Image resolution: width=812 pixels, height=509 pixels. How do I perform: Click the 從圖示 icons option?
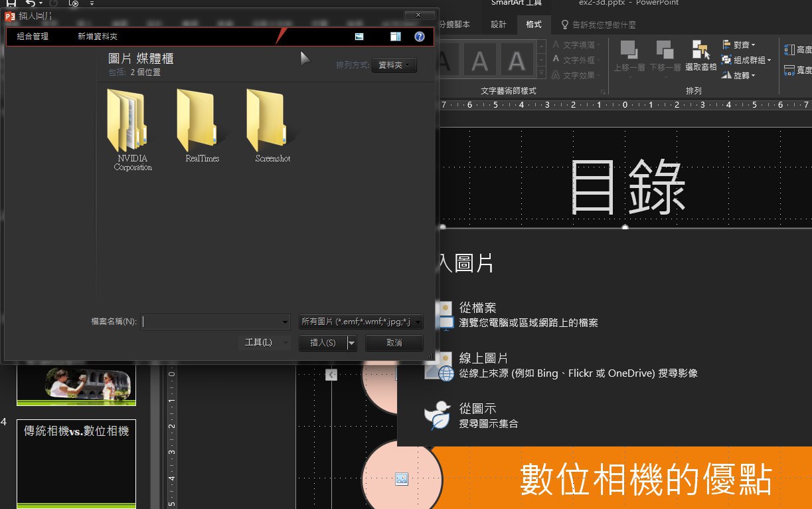(438, 415)
